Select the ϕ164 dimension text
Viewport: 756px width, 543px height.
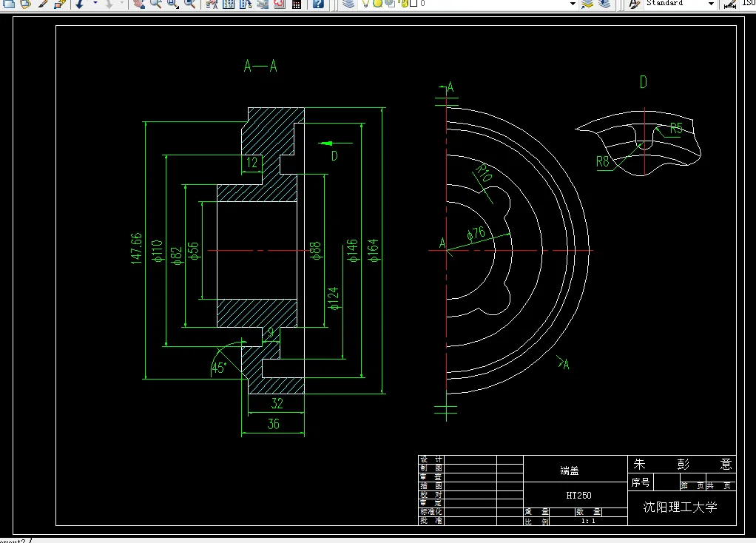click(x=373, y=251)
